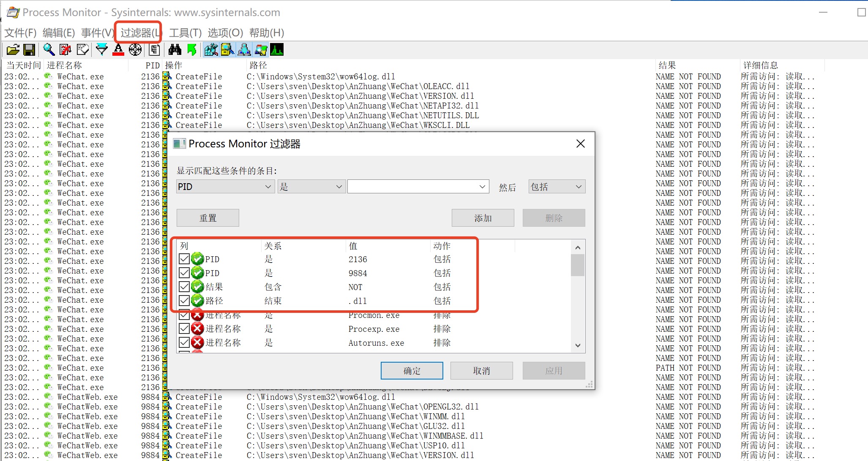
Task: Click the 添加 add button
Action: point(483,218)
